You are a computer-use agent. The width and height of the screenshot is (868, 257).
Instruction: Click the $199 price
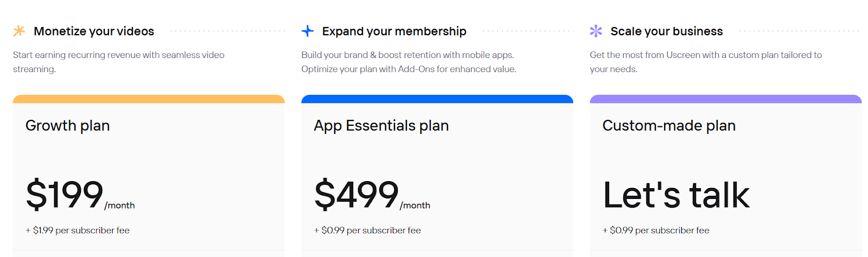(x=65, y=194)
